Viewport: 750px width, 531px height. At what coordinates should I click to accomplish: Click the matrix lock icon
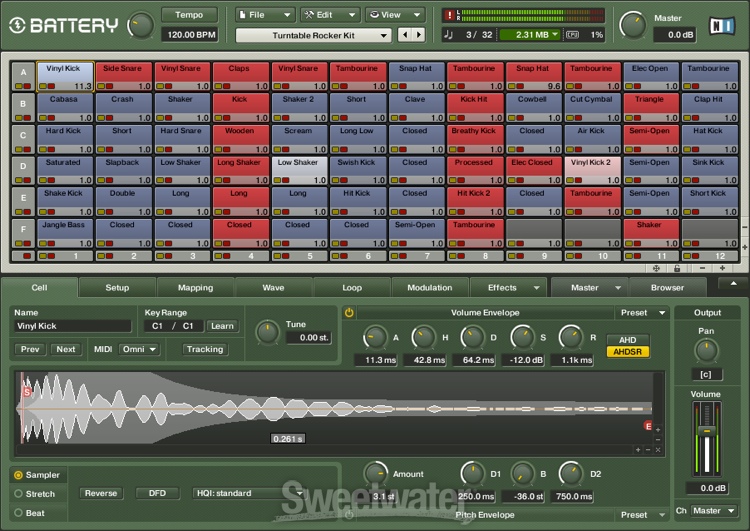coord(677,268)
